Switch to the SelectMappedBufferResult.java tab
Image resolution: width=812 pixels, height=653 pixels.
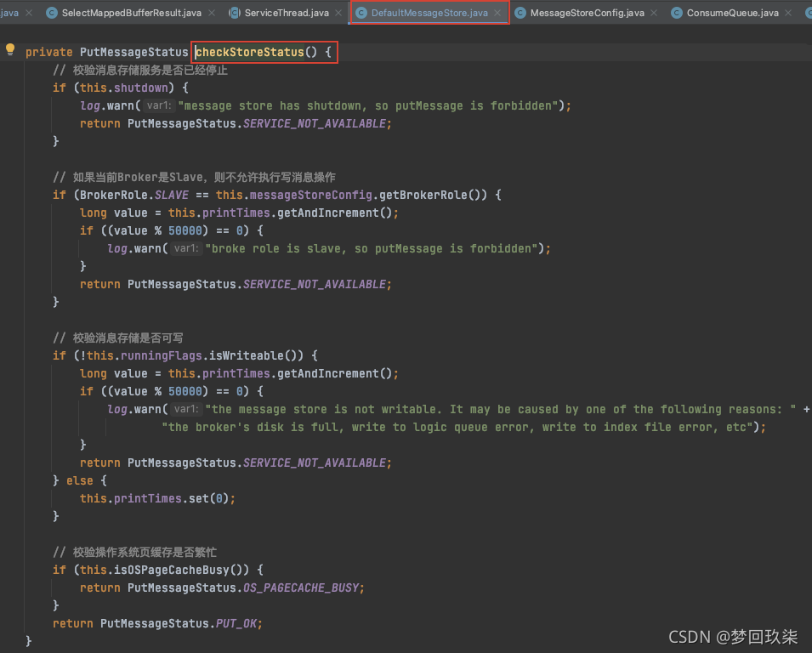pyautogui.click(x=131, y=13)
